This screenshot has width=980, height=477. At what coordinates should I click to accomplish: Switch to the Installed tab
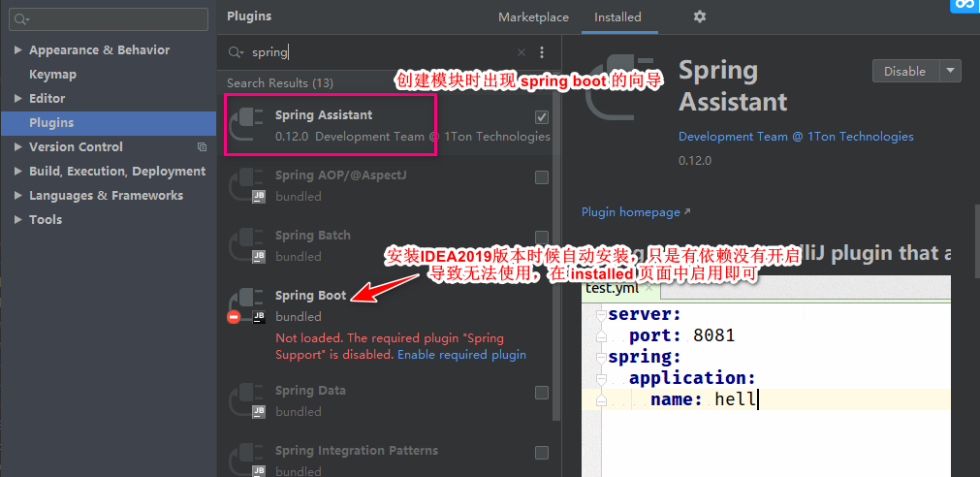[617, 17]
